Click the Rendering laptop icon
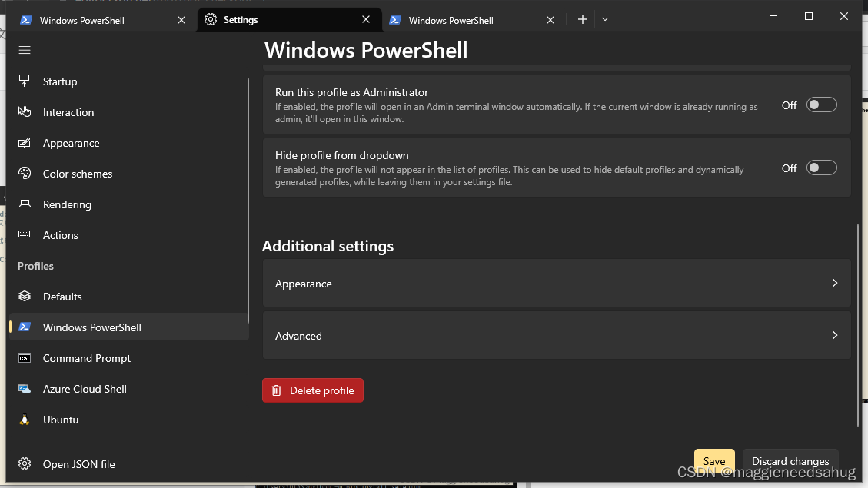868x488 pixels. [25, 204]
